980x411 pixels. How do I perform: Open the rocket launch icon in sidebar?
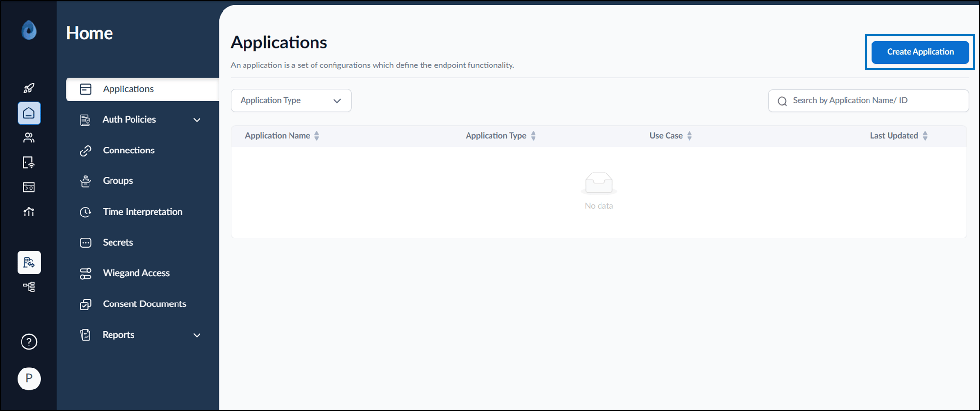pyautogui.click(x=29, y=88)
